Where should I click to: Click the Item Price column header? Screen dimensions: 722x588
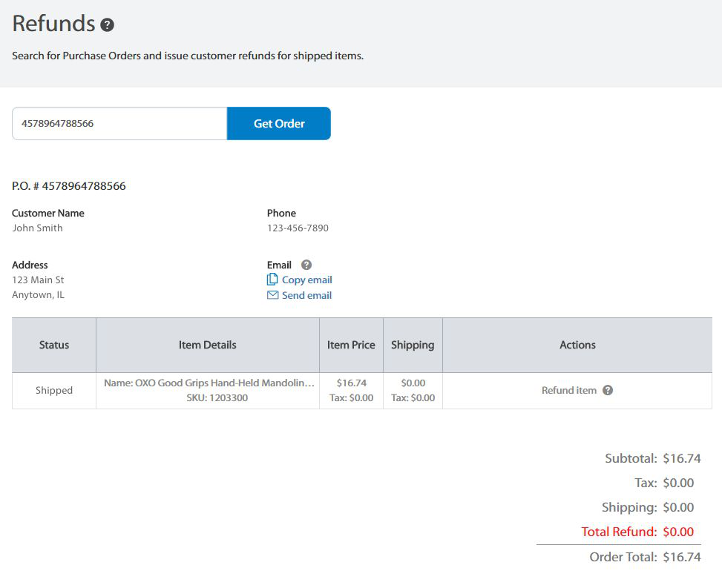[351, 345]
